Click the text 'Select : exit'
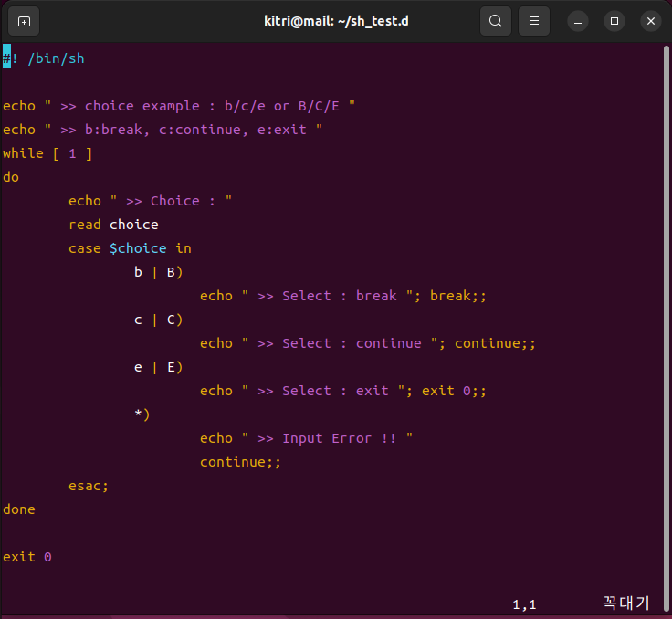The height and width of the screenshot is (619, 672). (335, 391)
